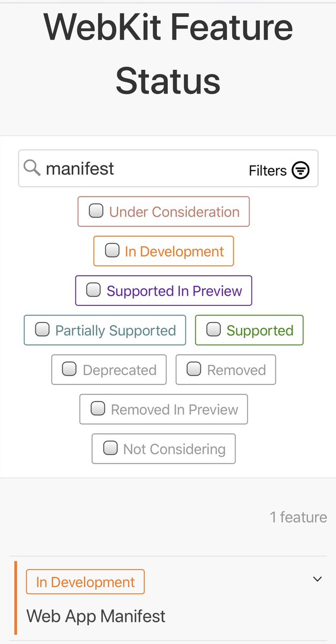The width and height of the screenshot is (336, 644).
Task: Check the Deprecated filter checkbox
Action: [69, 369]
